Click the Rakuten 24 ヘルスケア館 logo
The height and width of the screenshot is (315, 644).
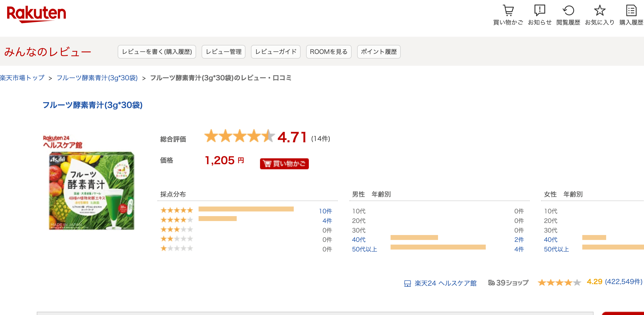[x=63, y=142]
